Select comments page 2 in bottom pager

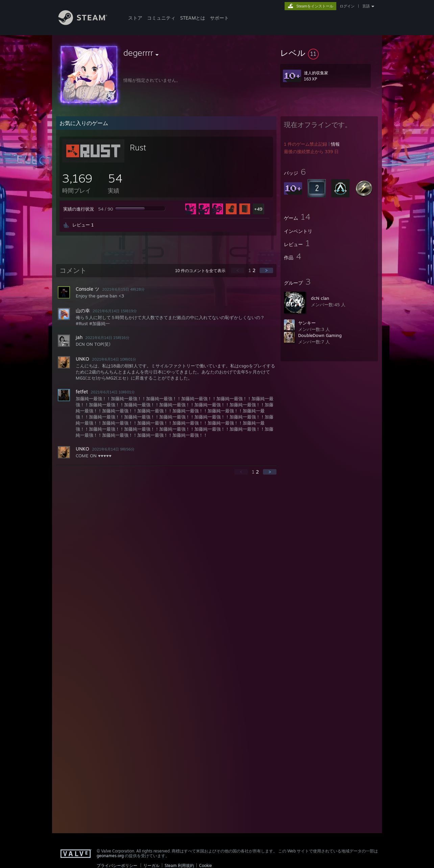point(257,472)
